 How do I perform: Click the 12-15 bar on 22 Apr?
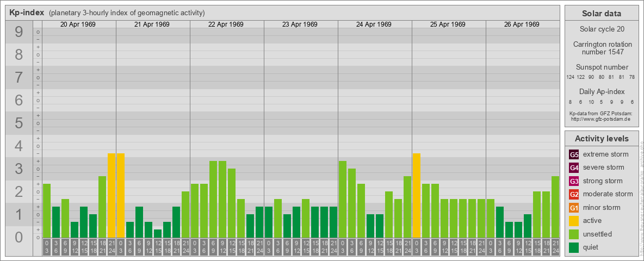click(232, 203)
